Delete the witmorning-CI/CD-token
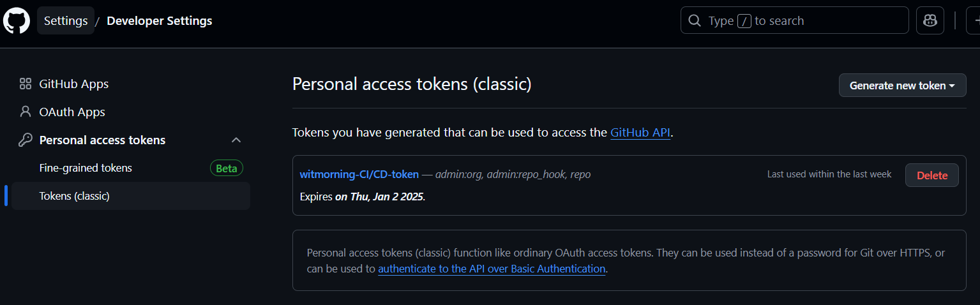The height and width of the screenshot is (305, 980). point(931,175)
